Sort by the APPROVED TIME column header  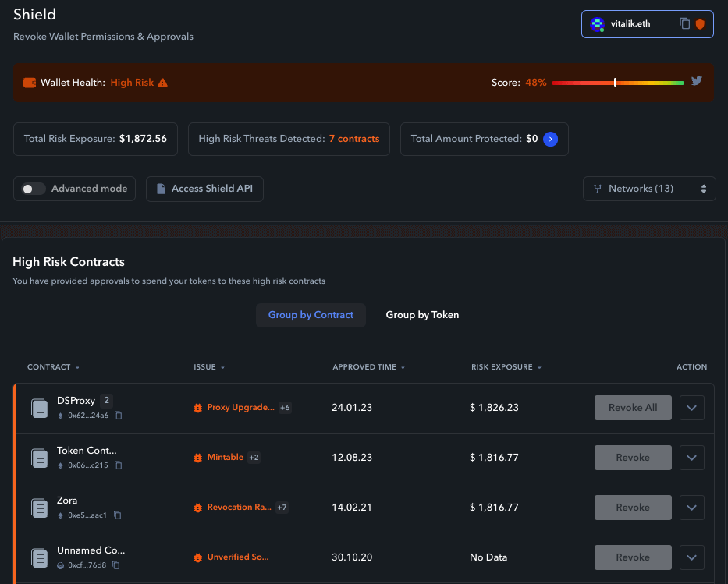tap(368, 367)
